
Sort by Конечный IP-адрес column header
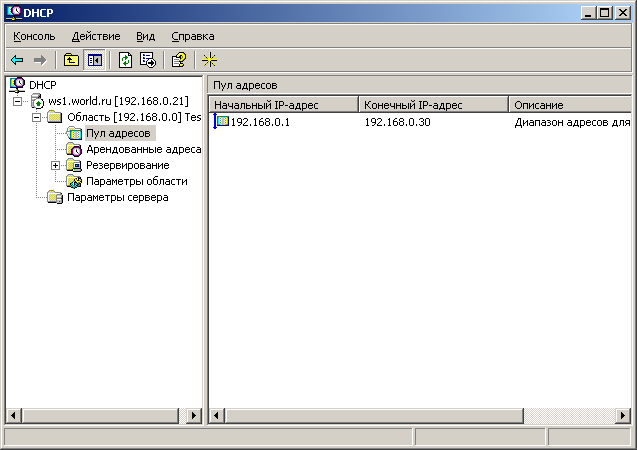433,105
